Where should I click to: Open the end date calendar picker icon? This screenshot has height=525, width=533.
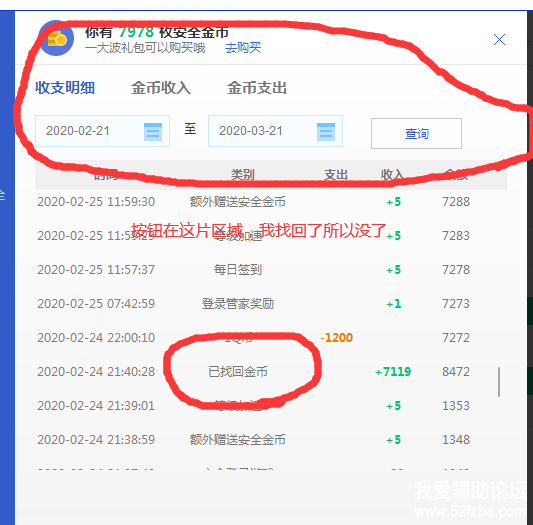[326, 132]
